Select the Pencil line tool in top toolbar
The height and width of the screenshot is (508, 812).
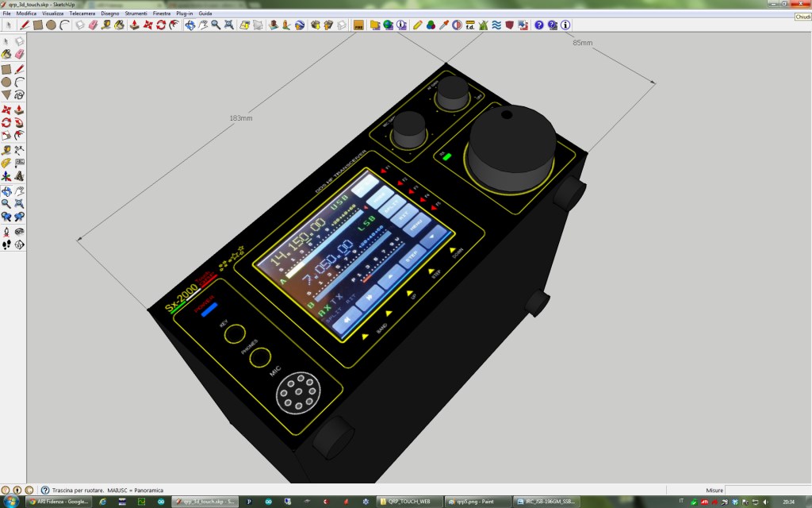(25, 25)
